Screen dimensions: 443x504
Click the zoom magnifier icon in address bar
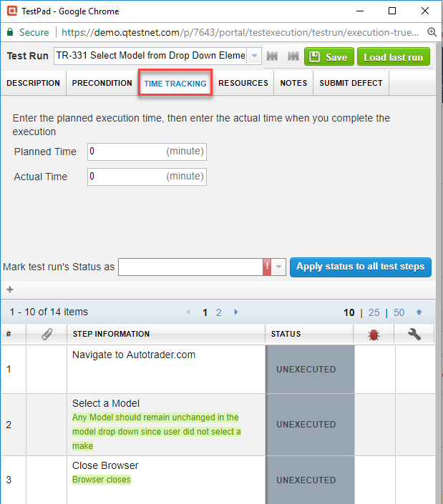432,32
